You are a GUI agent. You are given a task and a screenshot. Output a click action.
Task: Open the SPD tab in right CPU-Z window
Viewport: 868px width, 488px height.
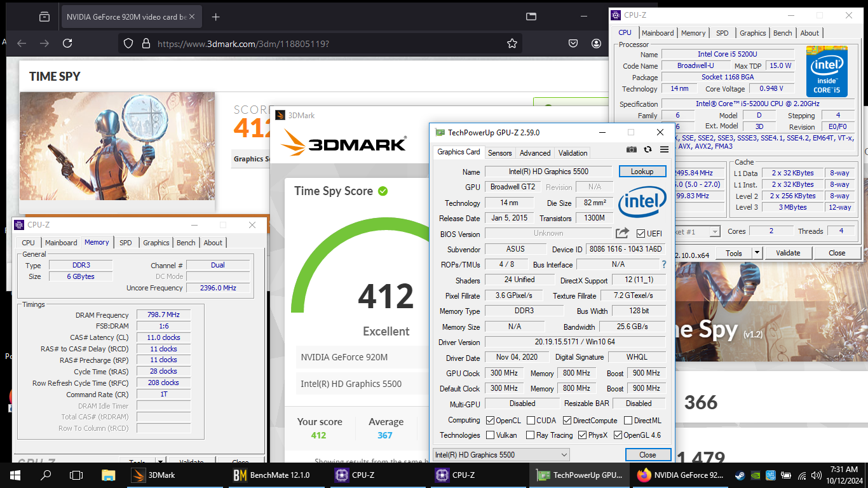click(722, 33)
